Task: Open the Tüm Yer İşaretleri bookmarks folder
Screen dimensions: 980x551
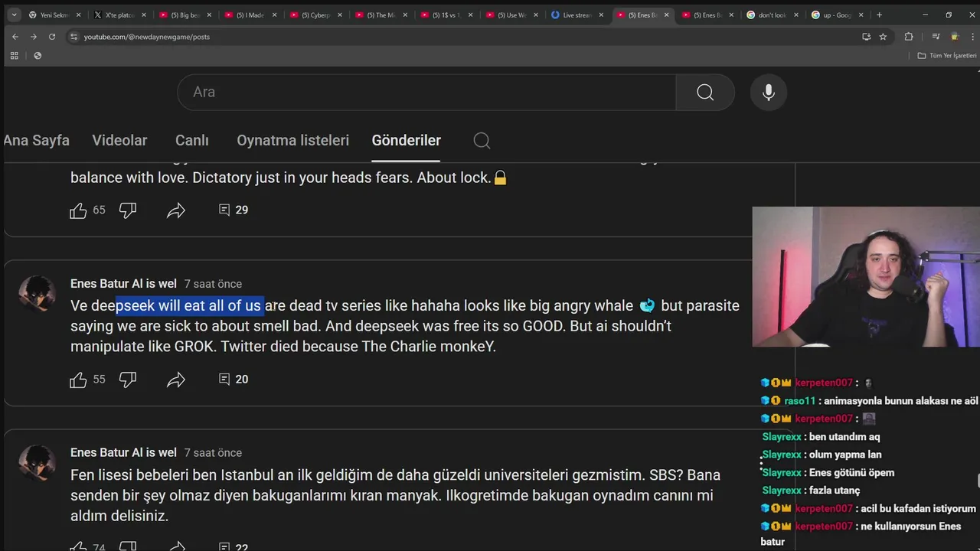Action: (947, 56)
